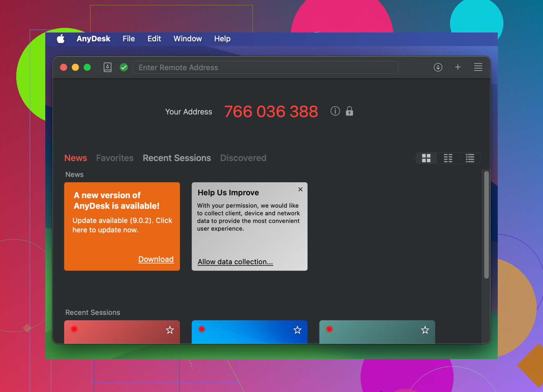Open the AnyDesk application menu
Screen dimensions: 543x392
pyautogui.click(x=93, y=39)
